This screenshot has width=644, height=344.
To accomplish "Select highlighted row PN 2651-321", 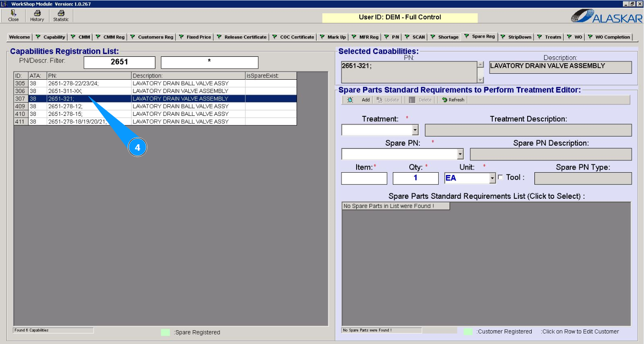I will click(x=155, y=98).
